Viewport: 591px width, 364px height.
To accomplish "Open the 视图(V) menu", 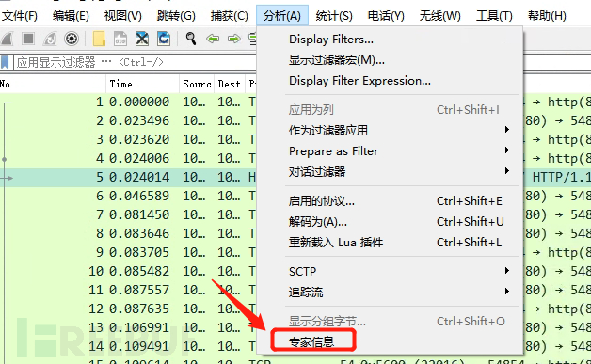I will [x=123, y=16].
